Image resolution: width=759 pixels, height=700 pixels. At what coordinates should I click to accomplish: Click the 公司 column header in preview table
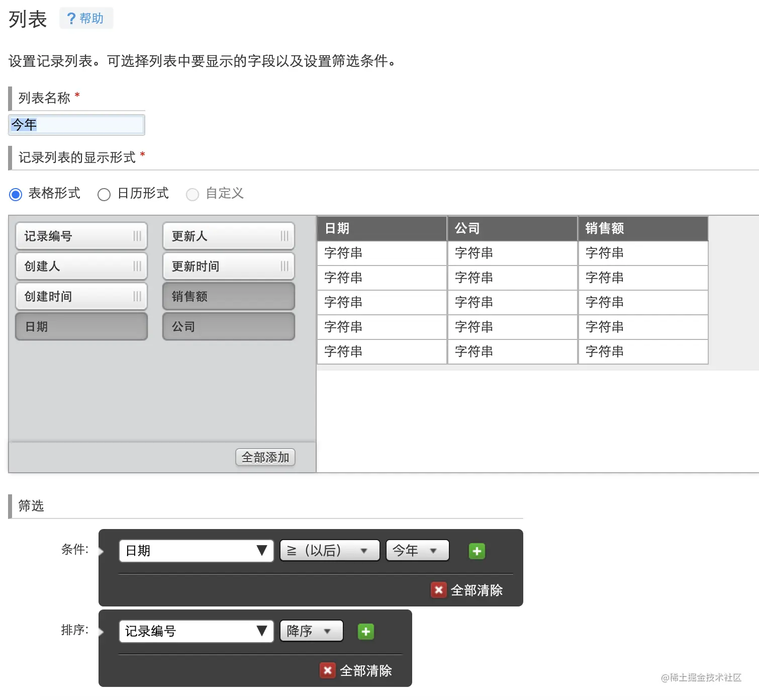coord(512,229)
